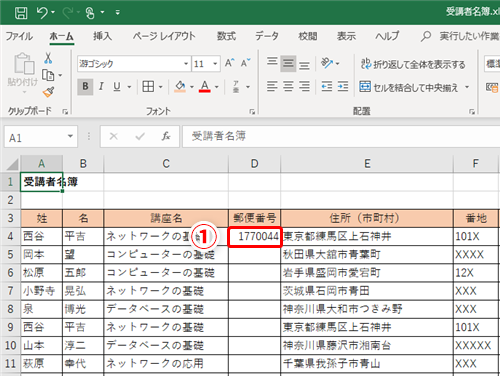Click the Format Painter brush icon
This screenshot has width=500, height=376.
coord(48,92)
